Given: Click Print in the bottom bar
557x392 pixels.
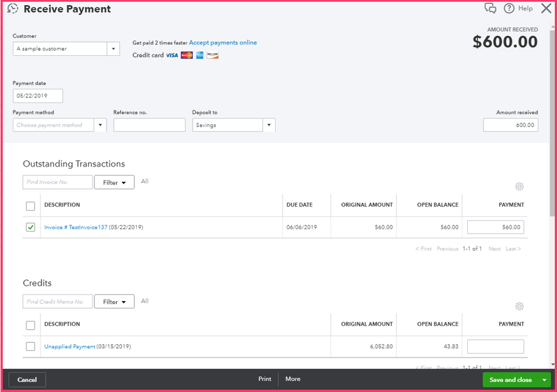Looking at the screenshot, I should pyautogui.click(x=265, y=379).
